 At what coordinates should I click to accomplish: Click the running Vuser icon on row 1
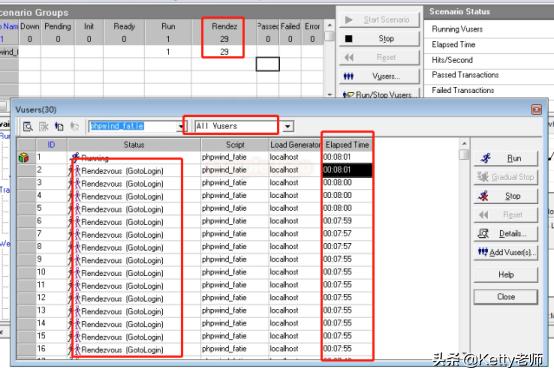click(75, 157)
